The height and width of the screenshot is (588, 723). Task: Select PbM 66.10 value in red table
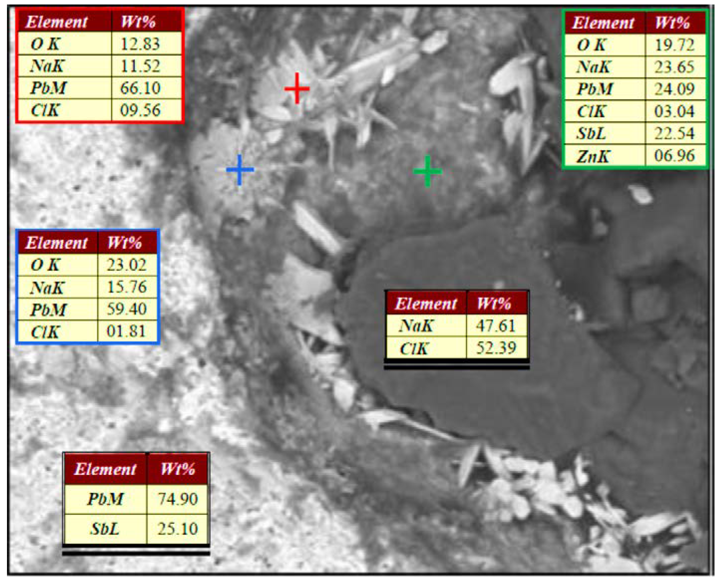[140, 88]
